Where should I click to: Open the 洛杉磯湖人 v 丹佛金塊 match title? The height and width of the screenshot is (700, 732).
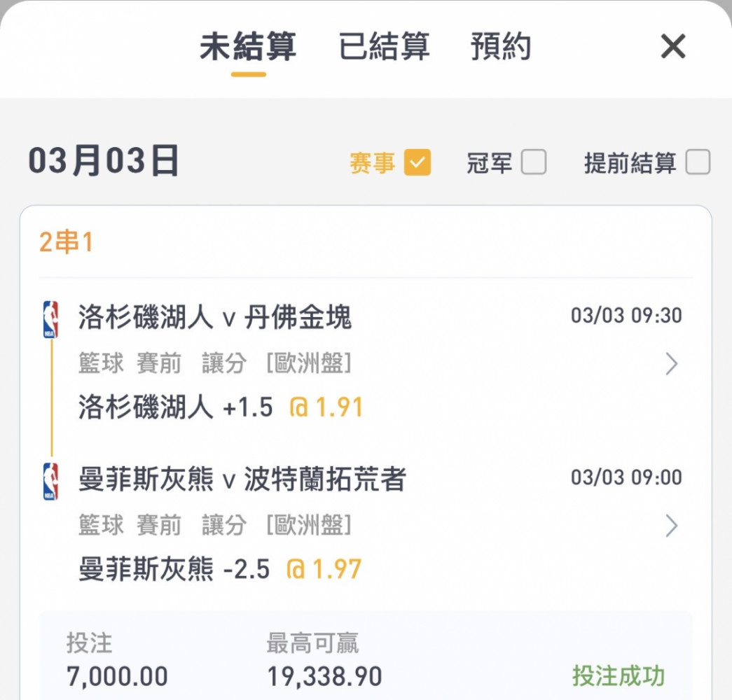[215, 317]
